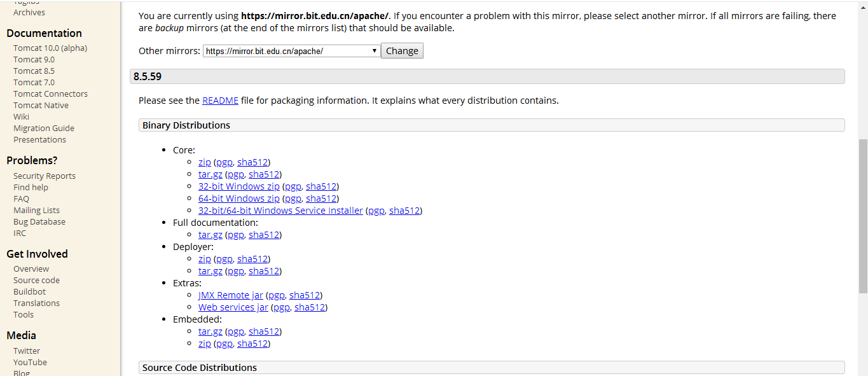Viewport: 868px width, 376px height.
Task: Open pgp signature for Core tar.gz
Action: pyautogui.click(x=235, y=174)
